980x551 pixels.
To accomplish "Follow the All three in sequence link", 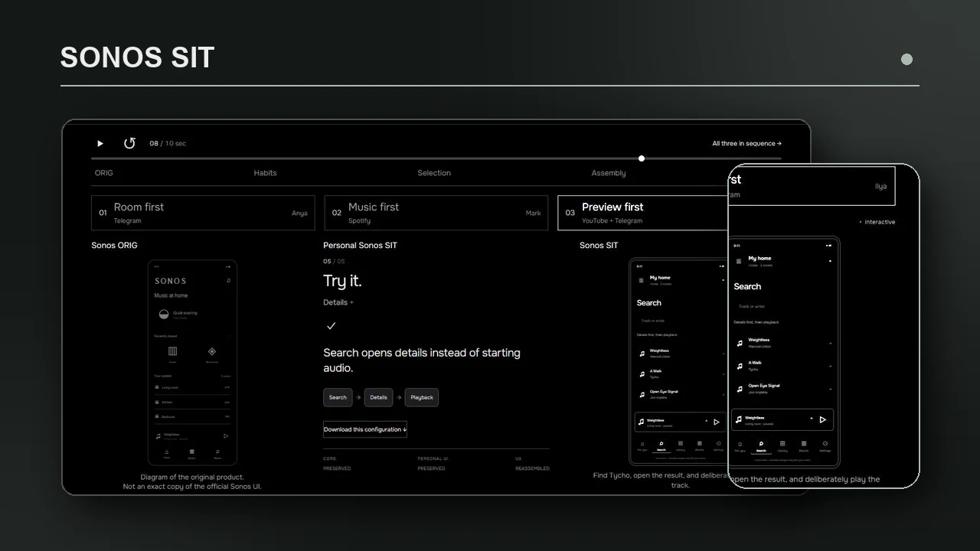I will click(747, 143).
